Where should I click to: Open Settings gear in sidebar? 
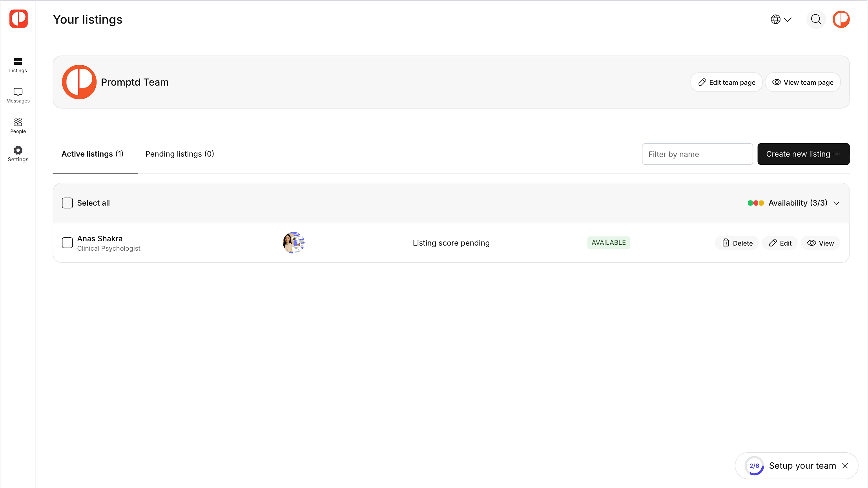tap(18, 154)
